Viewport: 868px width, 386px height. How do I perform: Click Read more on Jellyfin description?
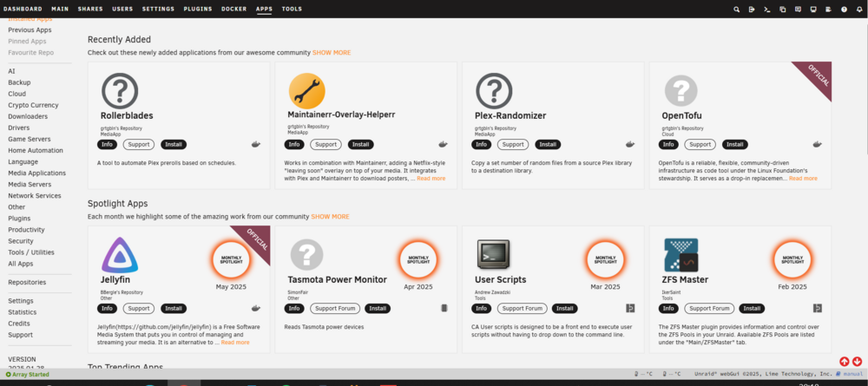coord(235,343)
